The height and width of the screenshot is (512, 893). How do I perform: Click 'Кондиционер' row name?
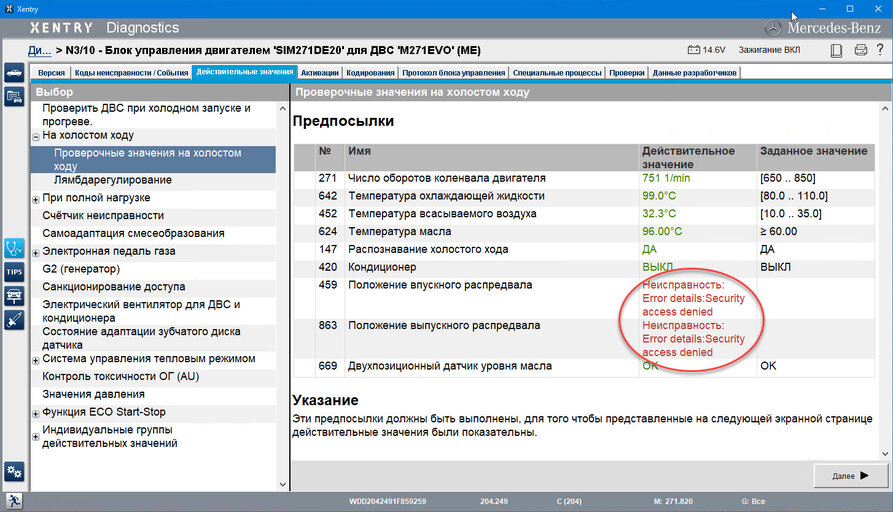tap(382, 267)
